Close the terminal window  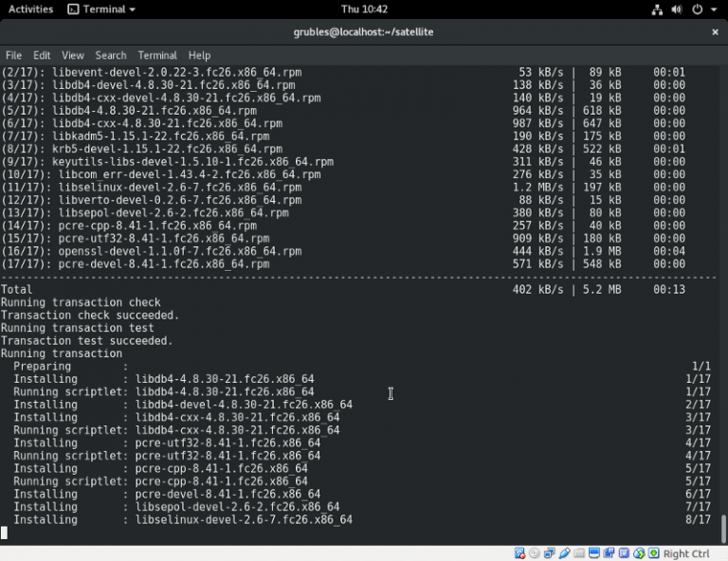tap(715, 32)
